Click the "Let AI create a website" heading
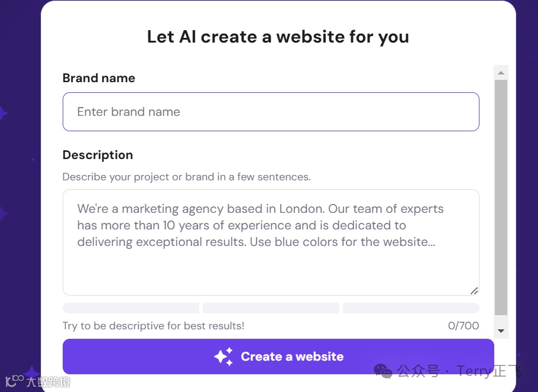 (x=278, y=37)
